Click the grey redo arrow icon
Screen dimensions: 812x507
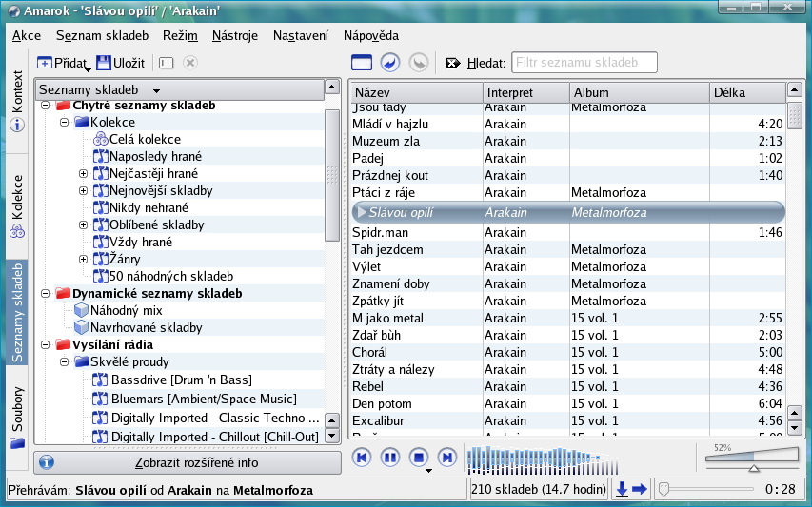[419, 63]
